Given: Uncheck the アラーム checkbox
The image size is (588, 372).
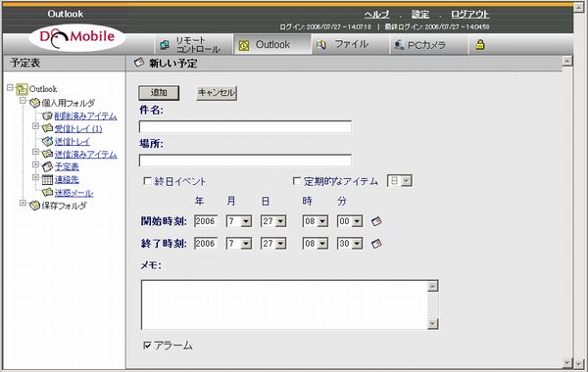Looking at the screenshot, I should click(147, 345).
